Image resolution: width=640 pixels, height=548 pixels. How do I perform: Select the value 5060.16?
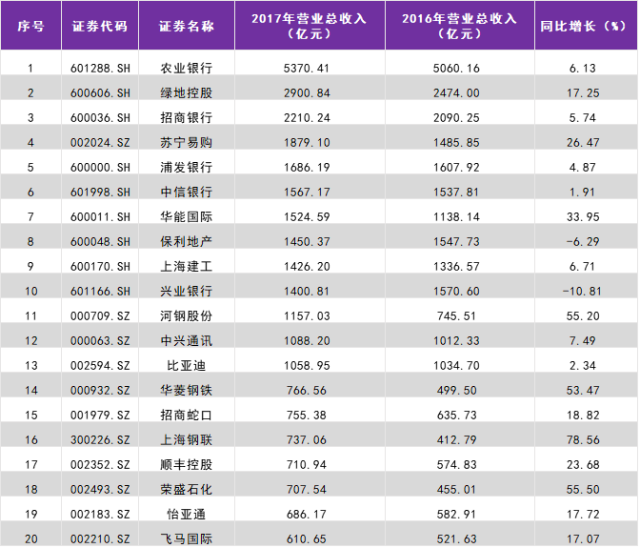(456, 68)
